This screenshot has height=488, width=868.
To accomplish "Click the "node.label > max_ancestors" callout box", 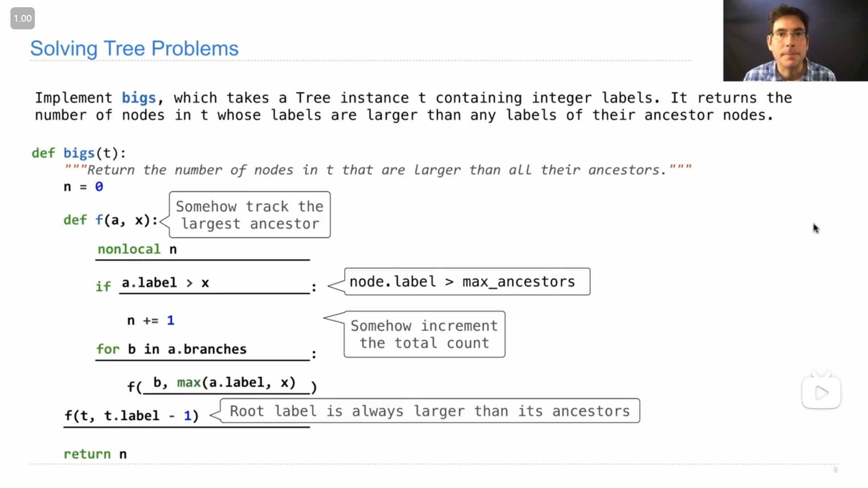I will pyautogui.click(x=467, y=282).
